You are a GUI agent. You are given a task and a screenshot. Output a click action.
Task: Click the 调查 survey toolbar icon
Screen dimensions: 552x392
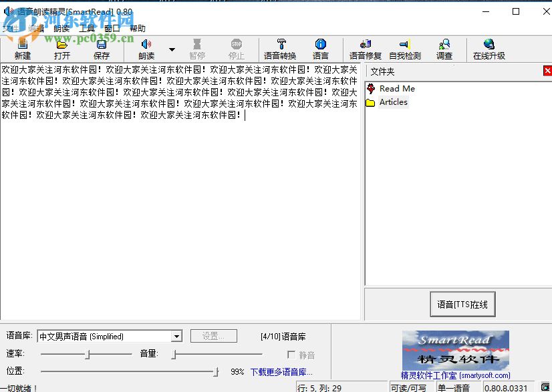pyautogui.click(x=444, y=49)
